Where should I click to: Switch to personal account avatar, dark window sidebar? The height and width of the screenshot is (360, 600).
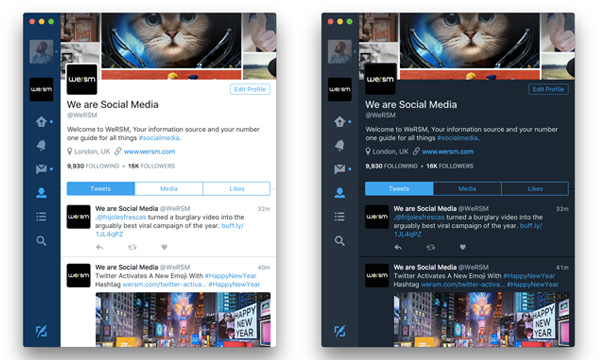coord(339,52)
